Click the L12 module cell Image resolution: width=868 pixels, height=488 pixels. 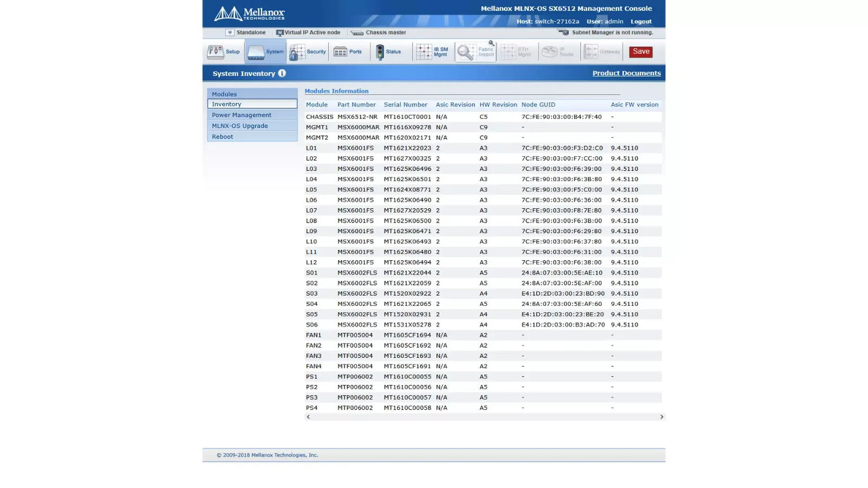[x=311, y=263]
